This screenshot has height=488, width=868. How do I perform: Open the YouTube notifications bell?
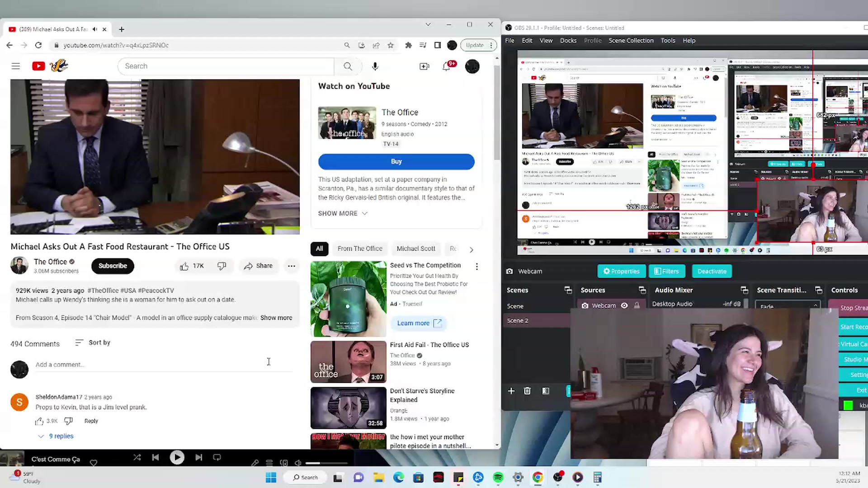click(x=447, y=66)
